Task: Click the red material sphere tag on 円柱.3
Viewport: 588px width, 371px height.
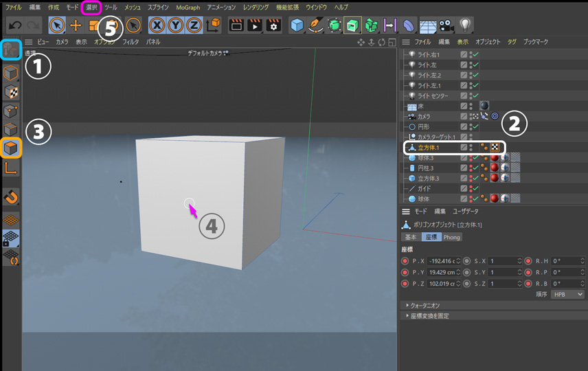Action: tap(494, 168)
